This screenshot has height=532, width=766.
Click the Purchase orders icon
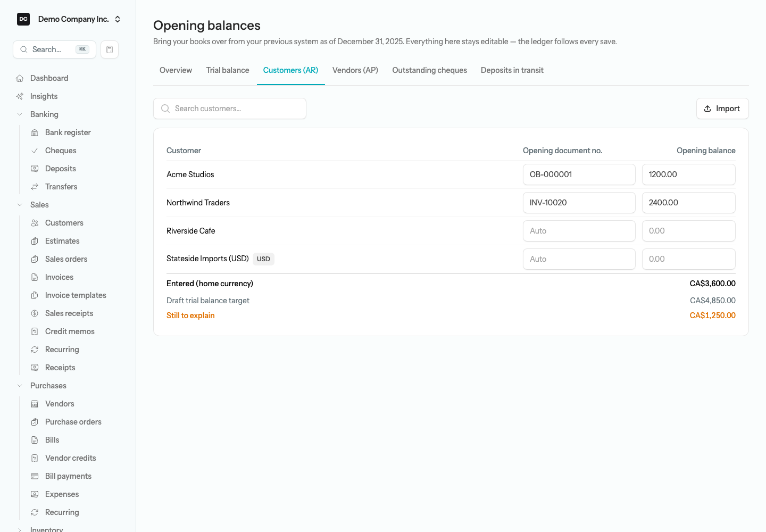click(x=35, y=422)
